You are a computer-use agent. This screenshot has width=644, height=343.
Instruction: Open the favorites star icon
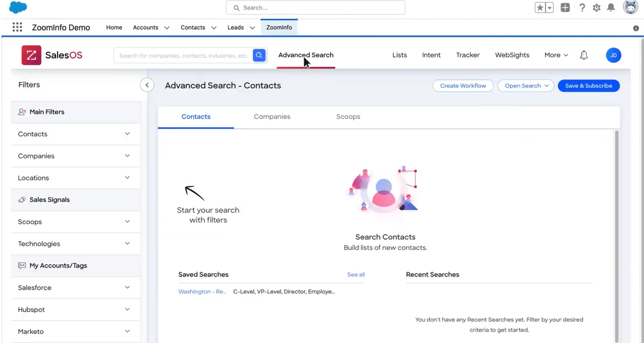[540, 7]
